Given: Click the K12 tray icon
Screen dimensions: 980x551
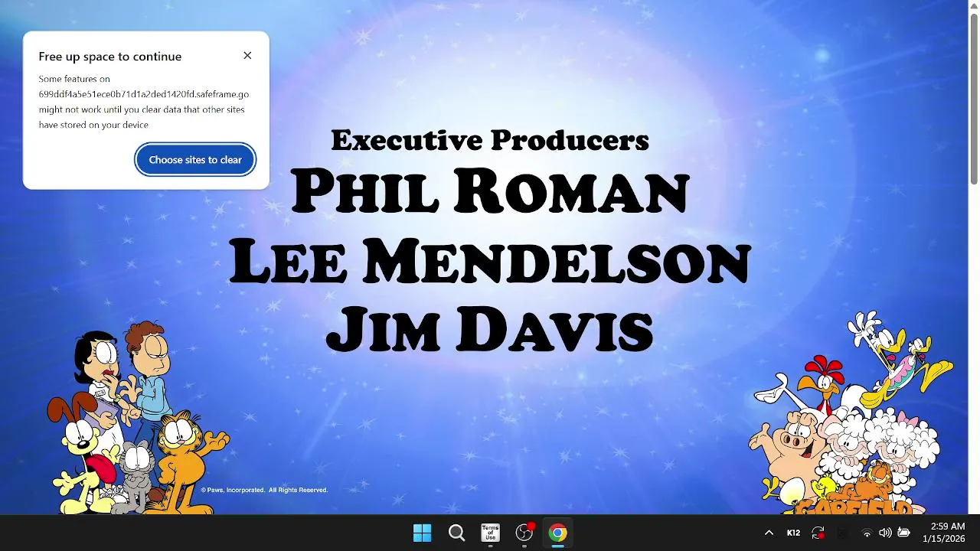Looking at the screenshot, I should click(794, 533).
